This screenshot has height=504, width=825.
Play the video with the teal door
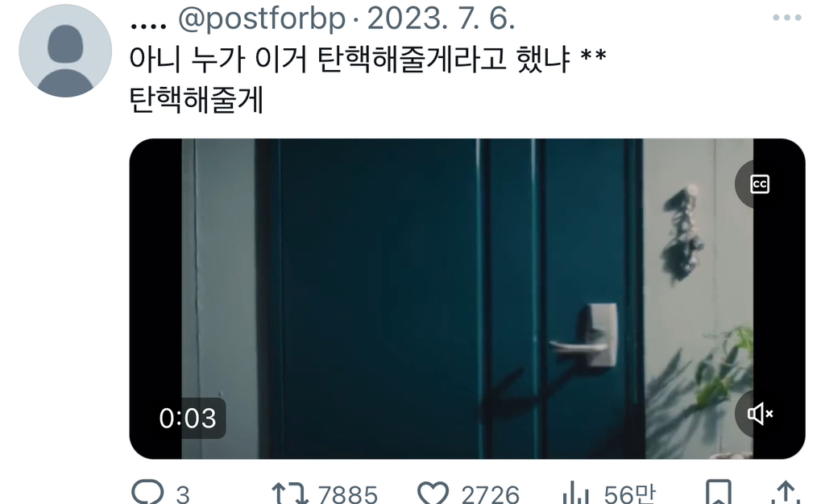467,299
